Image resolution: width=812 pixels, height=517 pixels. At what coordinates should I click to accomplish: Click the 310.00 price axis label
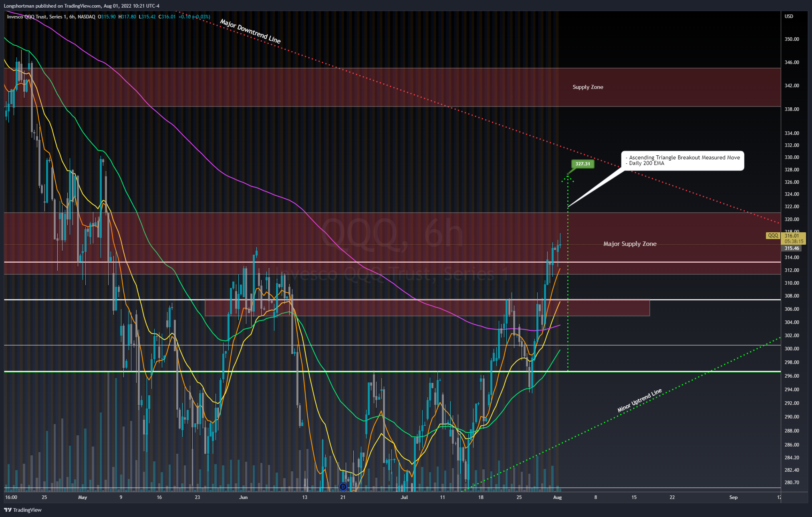792,283
